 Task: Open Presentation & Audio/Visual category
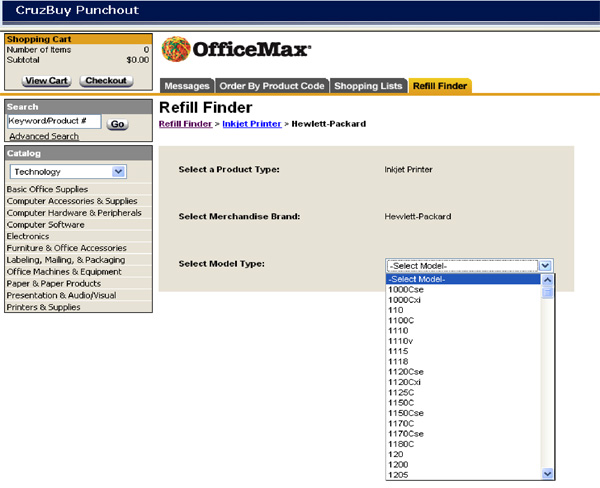pyautogui.click(x=61, y=295)
